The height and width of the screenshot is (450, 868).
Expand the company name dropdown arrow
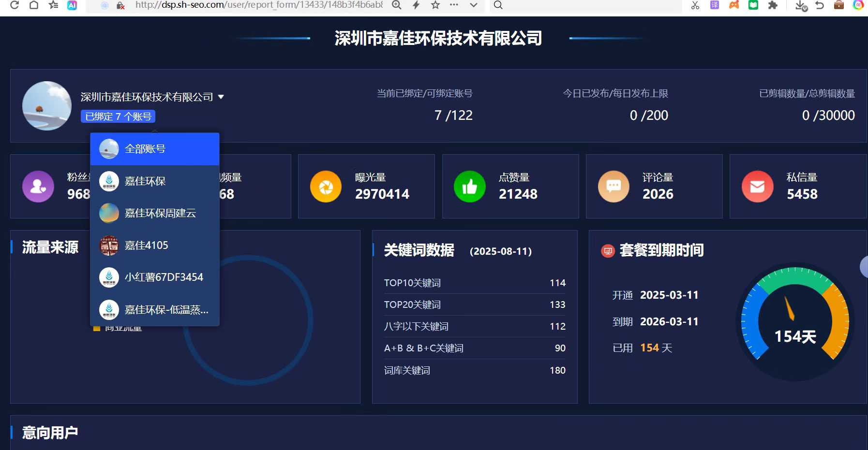221,97
